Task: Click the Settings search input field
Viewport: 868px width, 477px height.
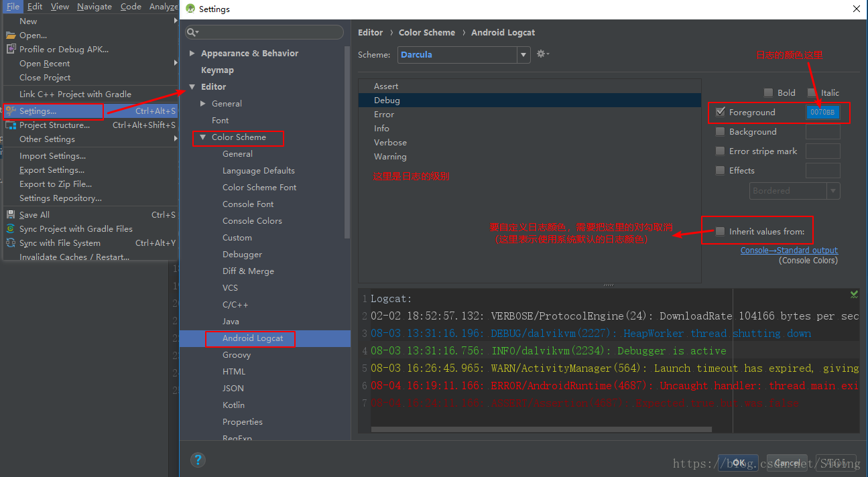Action: (x=265, y=32)
